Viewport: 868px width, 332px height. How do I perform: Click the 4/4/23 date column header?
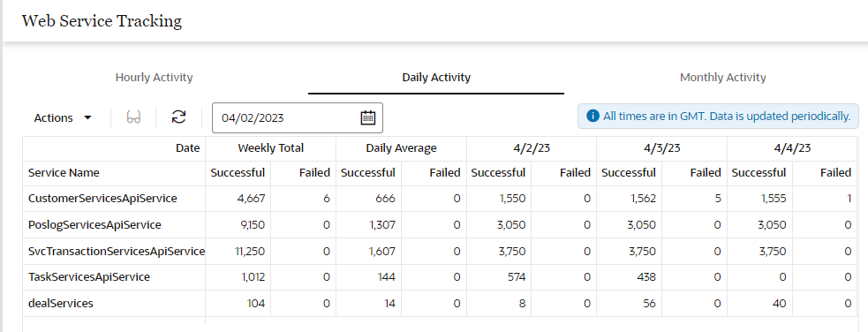792,147
